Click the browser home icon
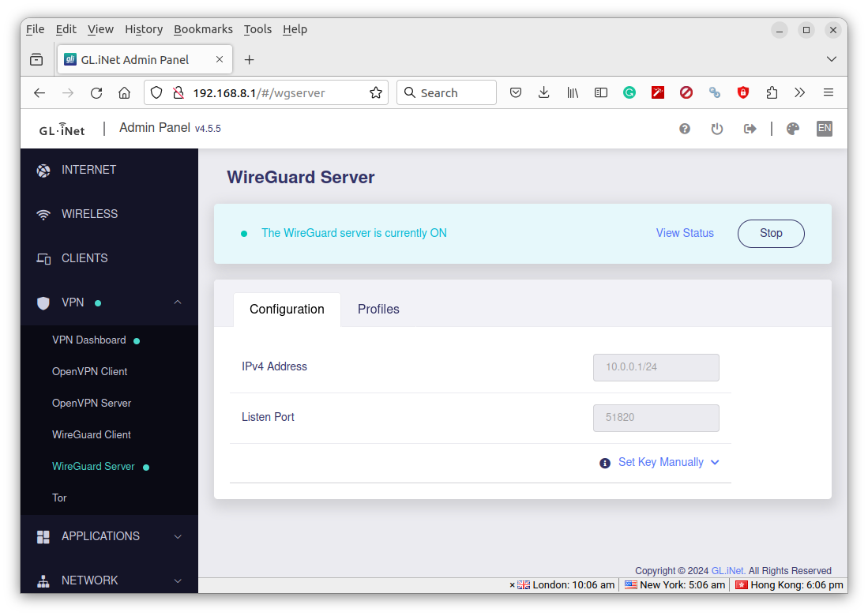The height and width of the screenshot is (616, 868). (125, 93)
